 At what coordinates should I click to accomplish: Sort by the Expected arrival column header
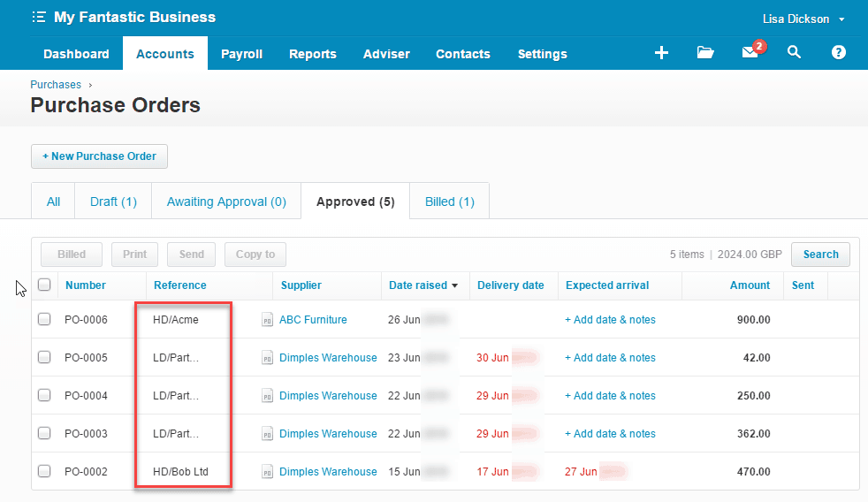[x=606, y=285]
